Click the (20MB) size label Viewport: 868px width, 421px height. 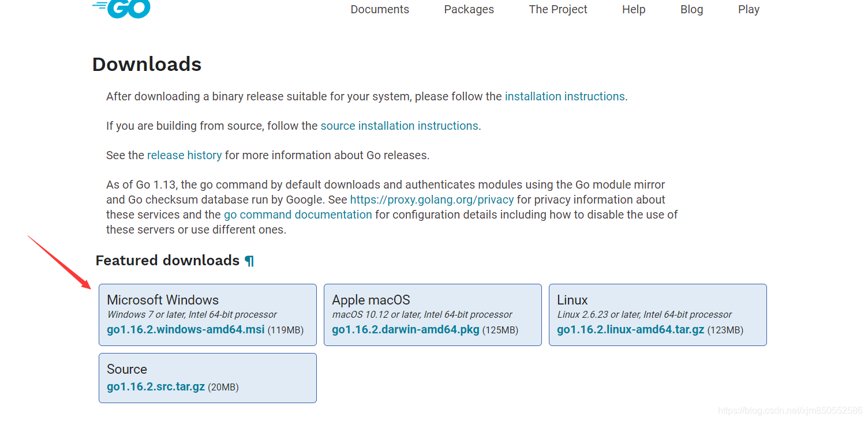pyautogui.click(x=223, y=387)
